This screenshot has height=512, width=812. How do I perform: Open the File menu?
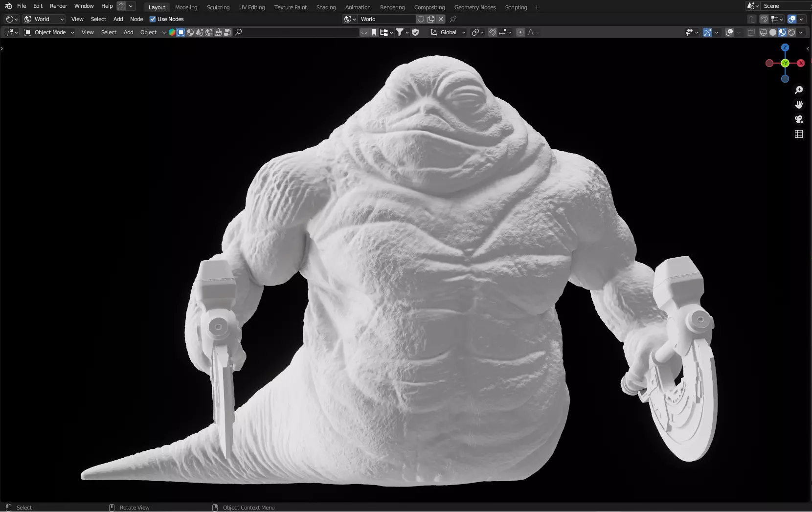[22, 6]
